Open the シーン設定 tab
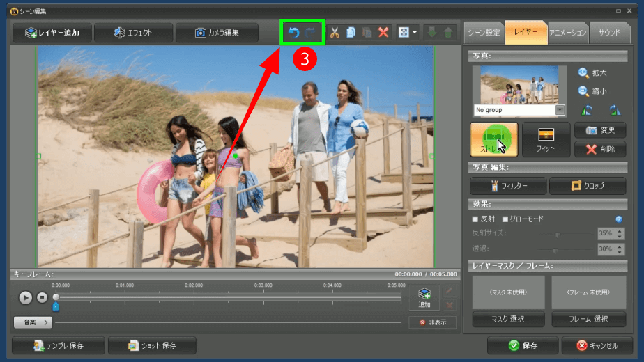 tap(483, 32)
